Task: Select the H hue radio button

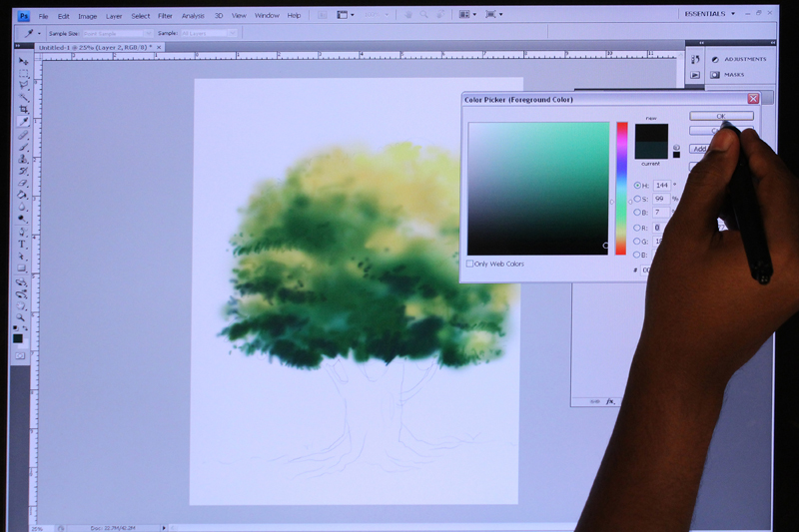Action: click(637, 186)
